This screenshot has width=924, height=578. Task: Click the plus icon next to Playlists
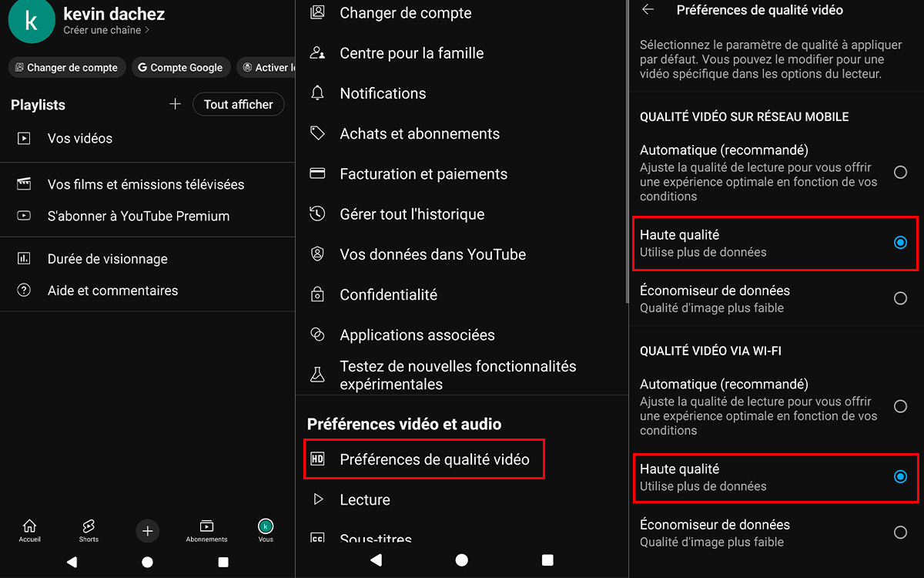click(x=176, y=104)
